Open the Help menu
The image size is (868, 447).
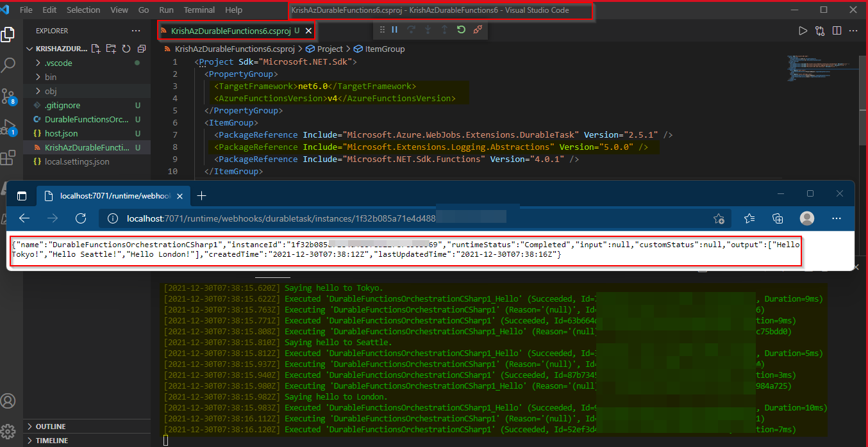coord(234,10)
